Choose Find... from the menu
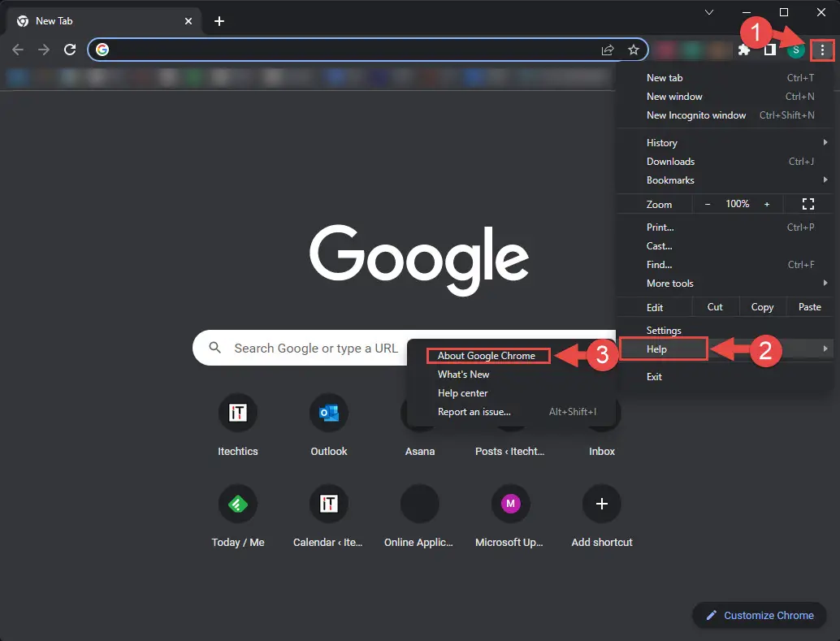This screenshot has width=840, height=641. pyautogui.click(x=725, y=265)
